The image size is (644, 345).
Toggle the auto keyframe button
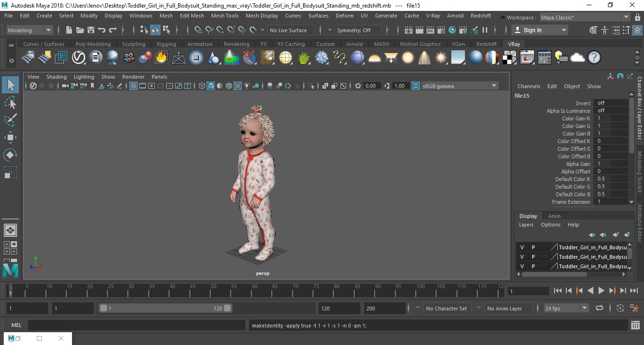[620, 308]
